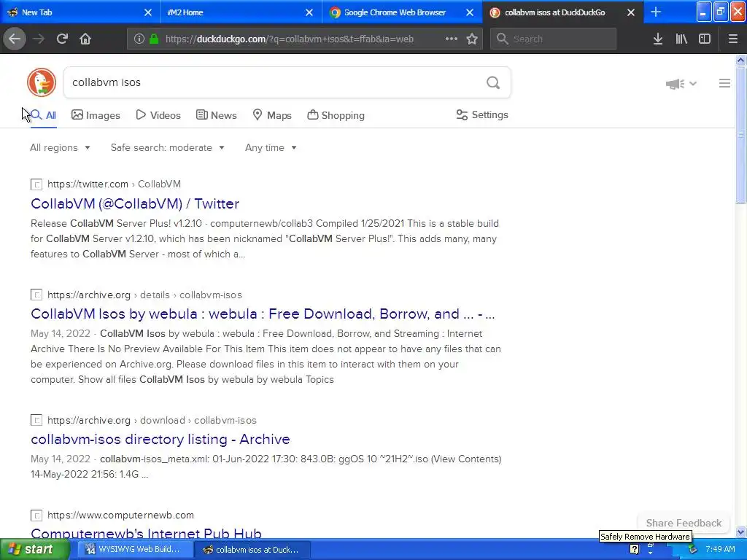
Task: Reload the current page
Action: coord(62,39)
